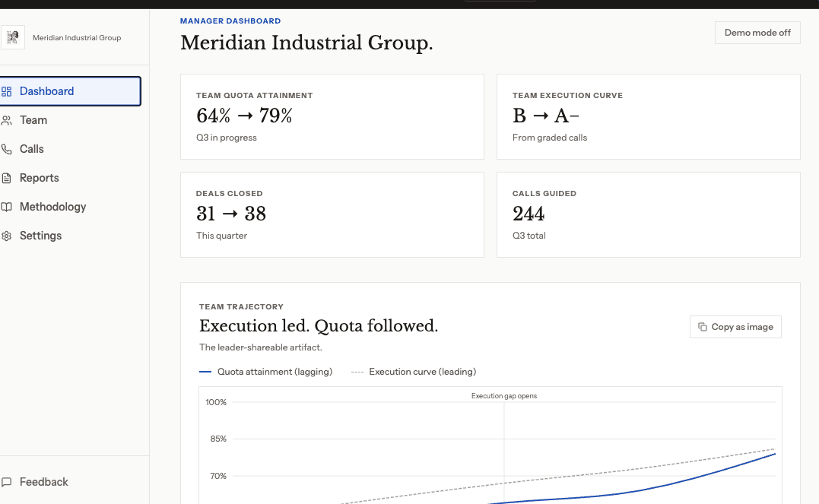
Task: Click the From graded calls caption
Action: [550, 138]
